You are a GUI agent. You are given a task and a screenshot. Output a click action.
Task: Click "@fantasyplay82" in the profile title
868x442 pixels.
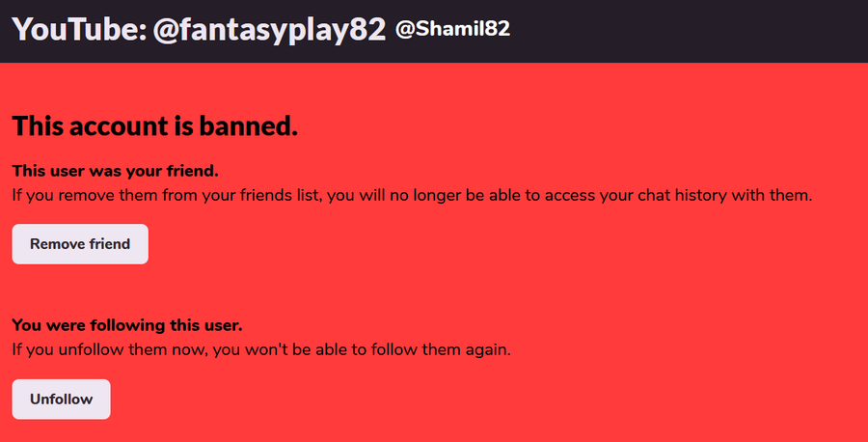coord(269,29)
